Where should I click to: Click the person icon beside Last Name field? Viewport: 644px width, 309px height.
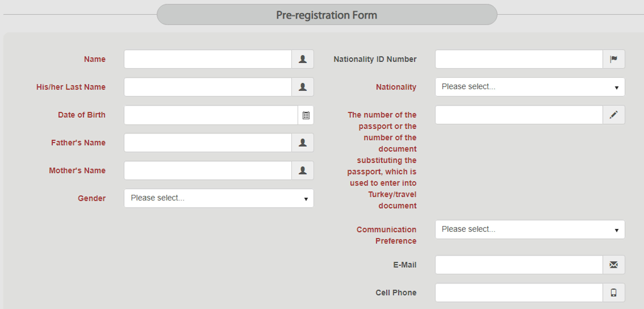click(303, 87)
